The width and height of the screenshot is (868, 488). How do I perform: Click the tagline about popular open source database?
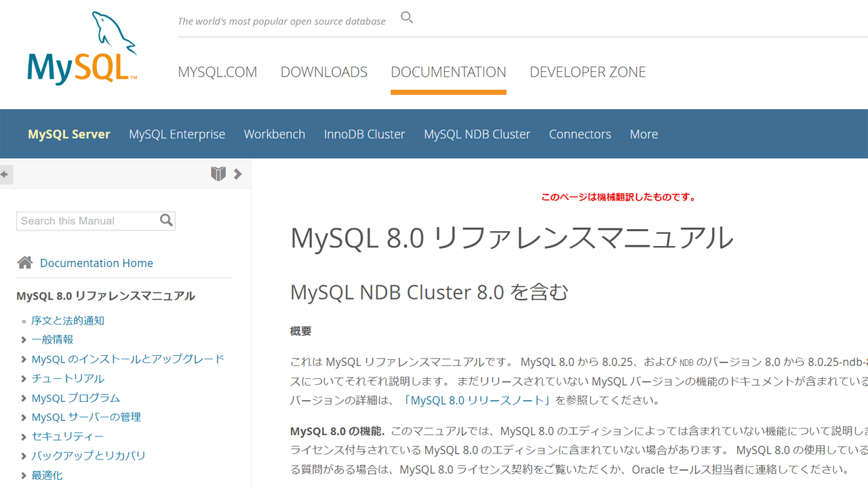[x=281, y=21]
